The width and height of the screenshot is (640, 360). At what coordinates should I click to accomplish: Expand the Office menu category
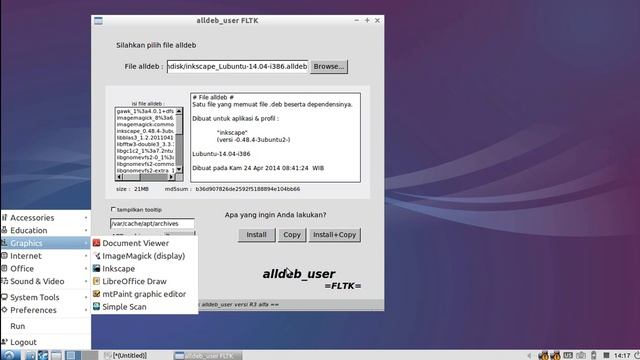(x=45, y=269)
